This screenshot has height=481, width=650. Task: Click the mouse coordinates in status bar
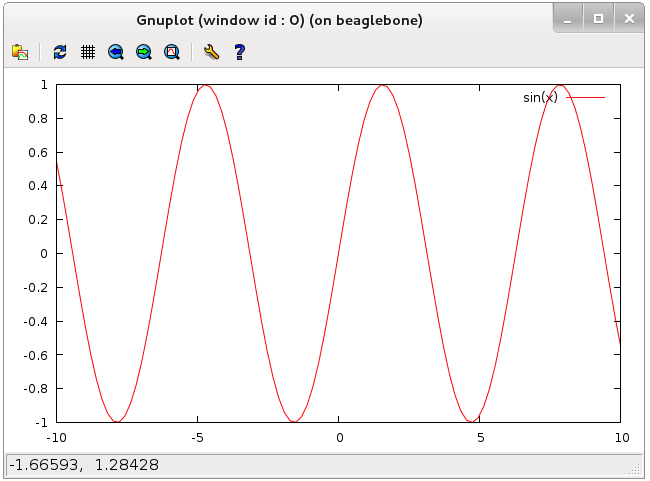point(84,465)
